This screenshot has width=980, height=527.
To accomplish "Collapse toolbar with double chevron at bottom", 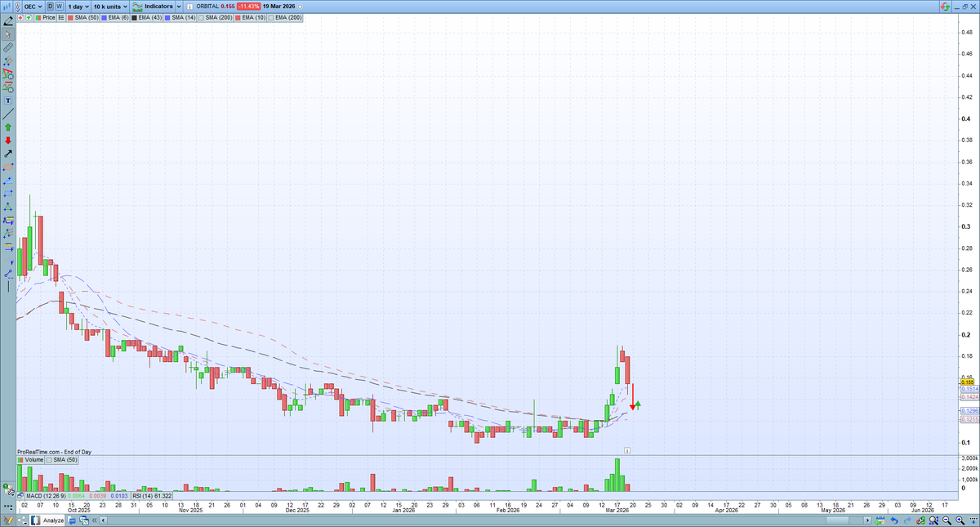I will pos(94,520).
